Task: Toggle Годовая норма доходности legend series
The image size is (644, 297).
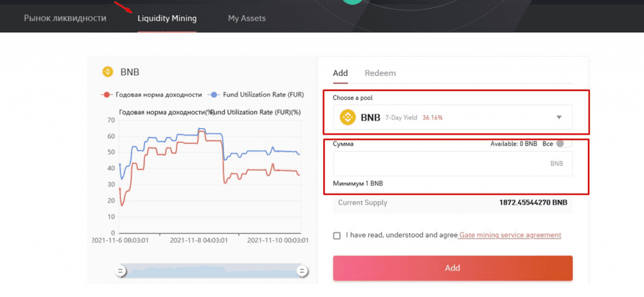Action: tap(152, 95)
